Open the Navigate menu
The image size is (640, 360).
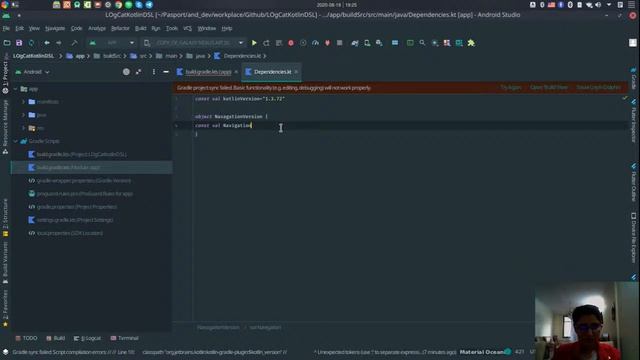tap(55, 29)
